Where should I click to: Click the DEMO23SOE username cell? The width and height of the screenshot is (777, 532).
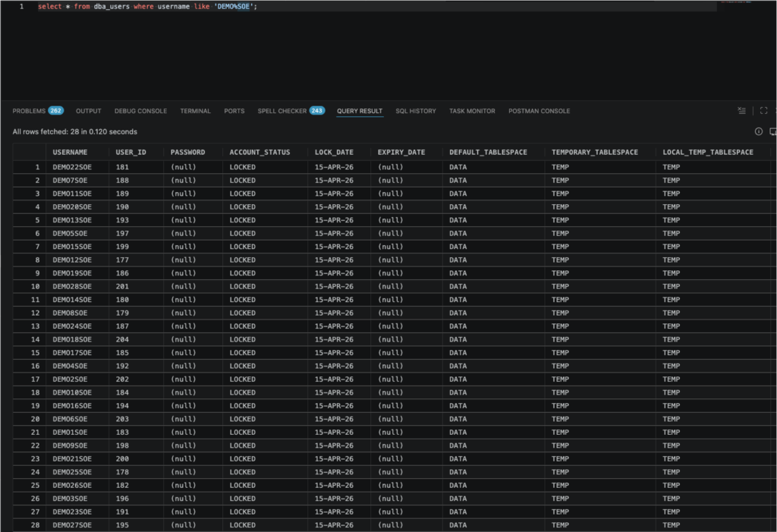(x=77, y=512)
